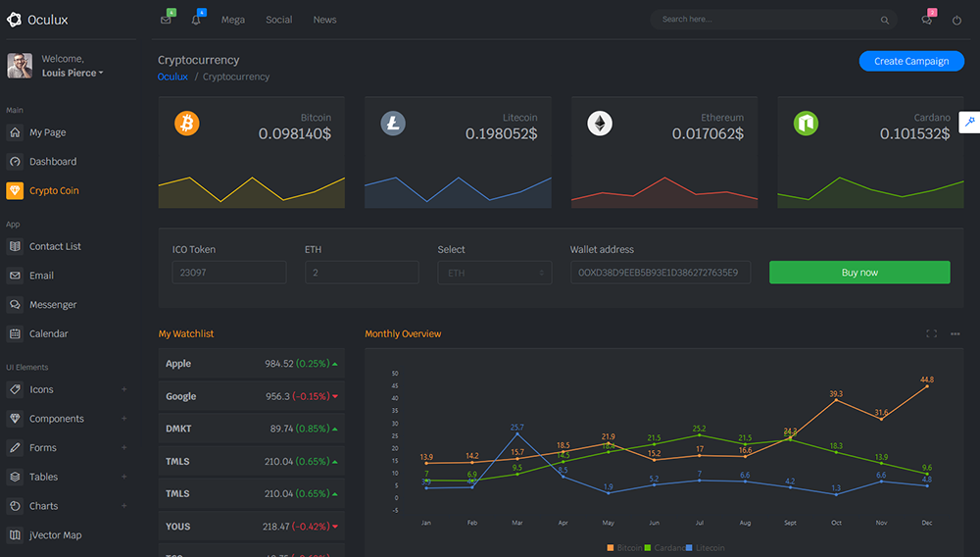Click the power logout icon
Screen dimensions: 980x557
(957, 20)
